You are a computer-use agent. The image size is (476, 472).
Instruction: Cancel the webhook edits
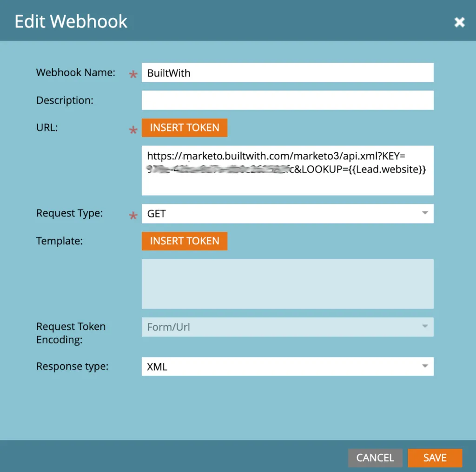coord(375,458)
